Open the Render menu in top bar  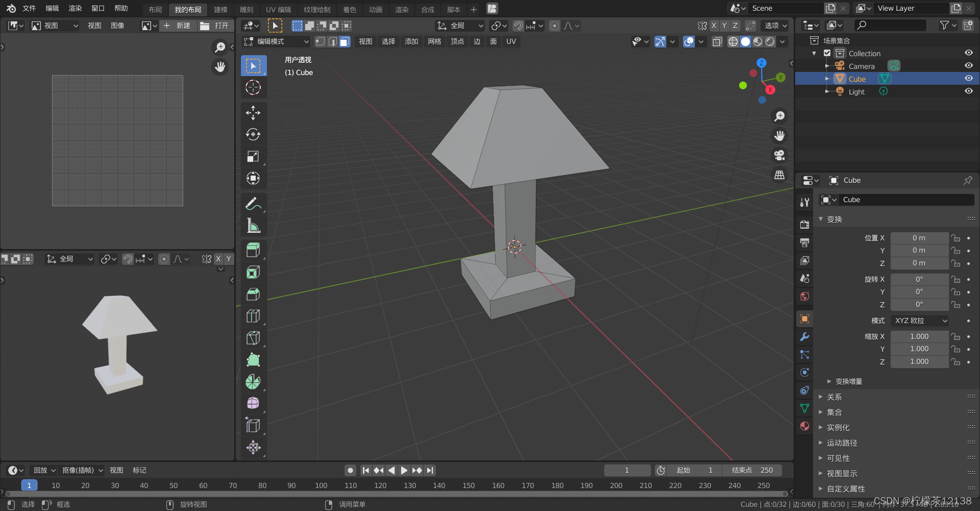75,9
